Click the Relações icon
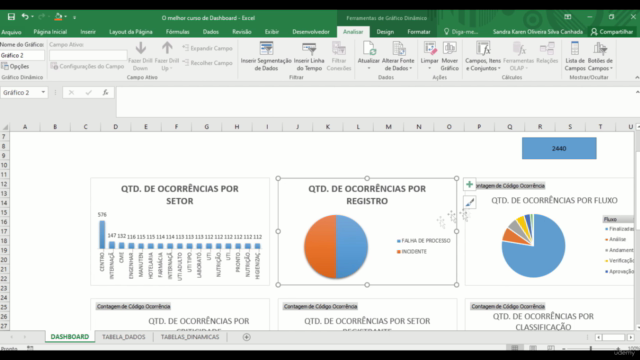This screenshot has height=360, width=640. point(547,49)
